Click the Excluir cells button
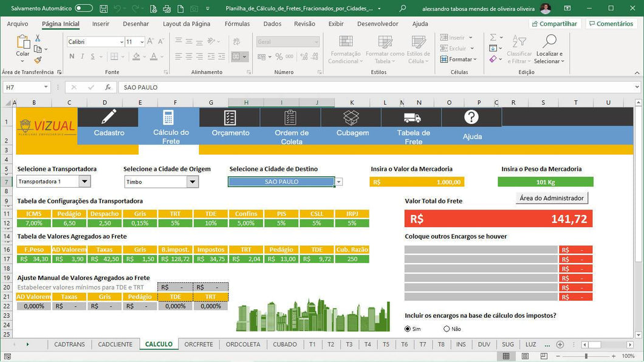The image size is (644, 362). [x=457, y=48]
